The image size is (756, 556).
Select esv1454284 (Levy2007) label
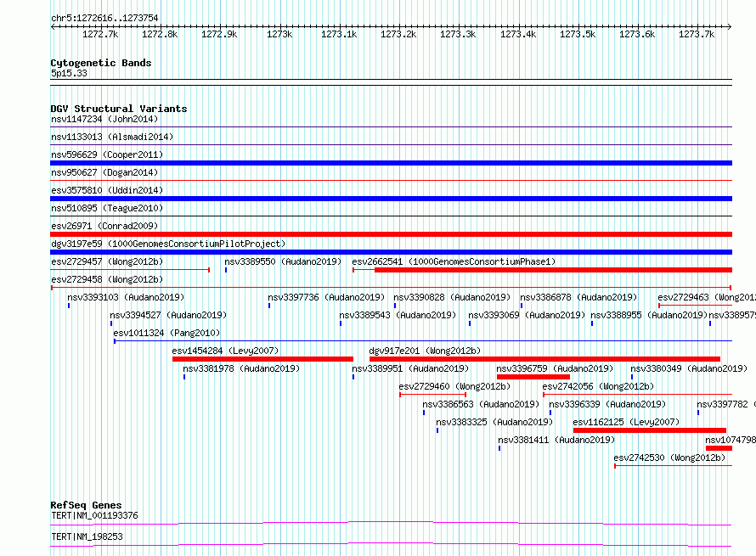pyautogui.click(x=225, y=351)
